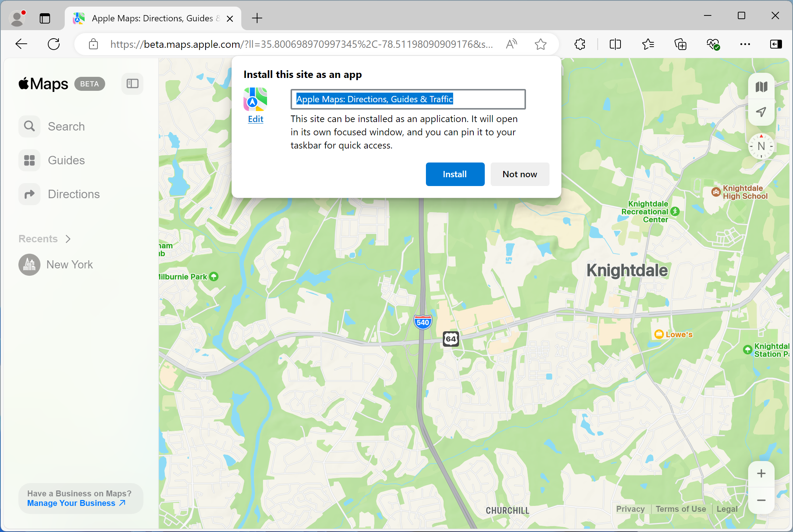Open the map display mode picker
Screen dimensions: 793x532
(x=761, y=86)
